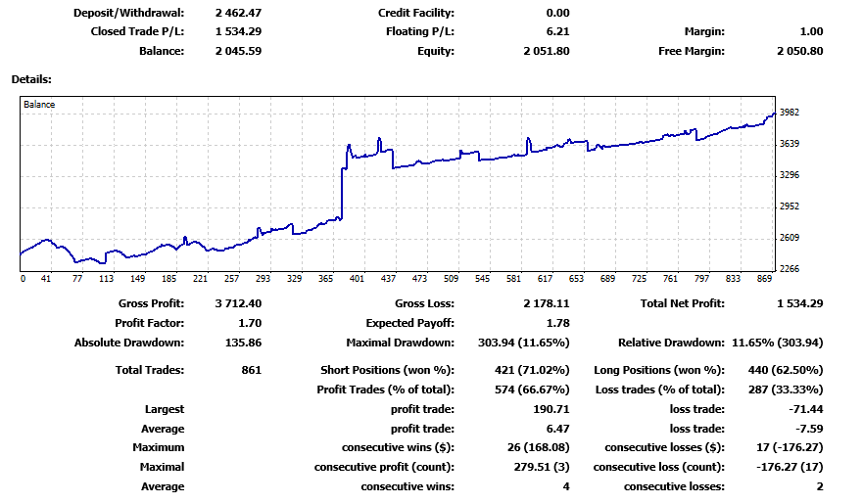Click the Total Net Profit: label

pyautogui.click(x=682, y=303)
